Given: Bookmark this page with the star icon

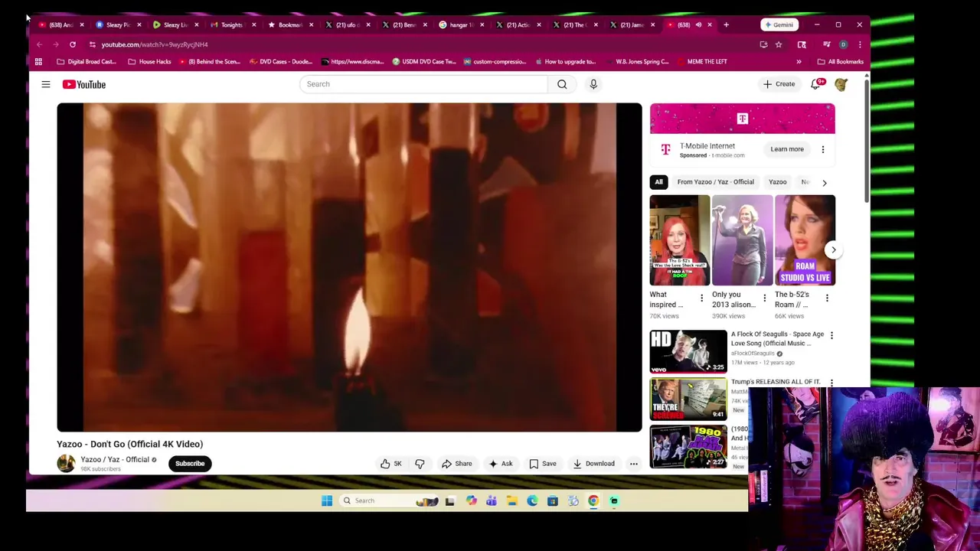Looking at the screenshot, I should click(x=779, y=44).
